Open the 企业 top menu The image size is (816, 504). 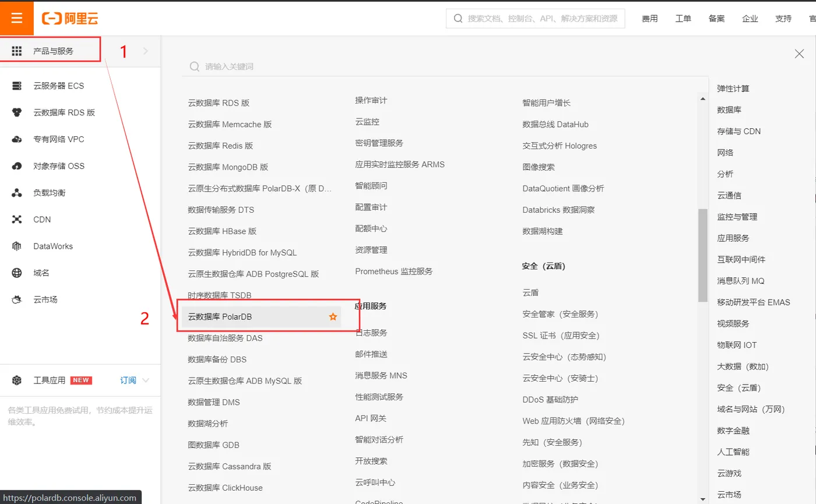point(750,19)
